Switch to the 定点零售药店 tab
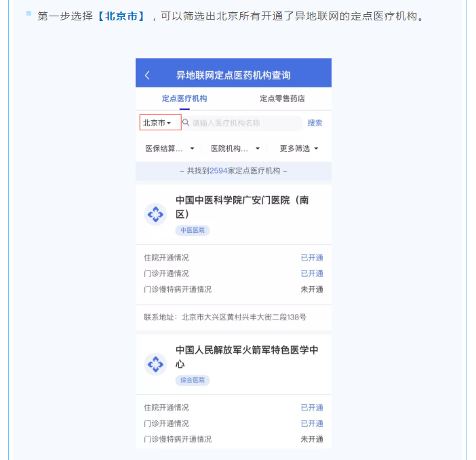Screen dimensions: 476x460 click(x=282, y=98)
